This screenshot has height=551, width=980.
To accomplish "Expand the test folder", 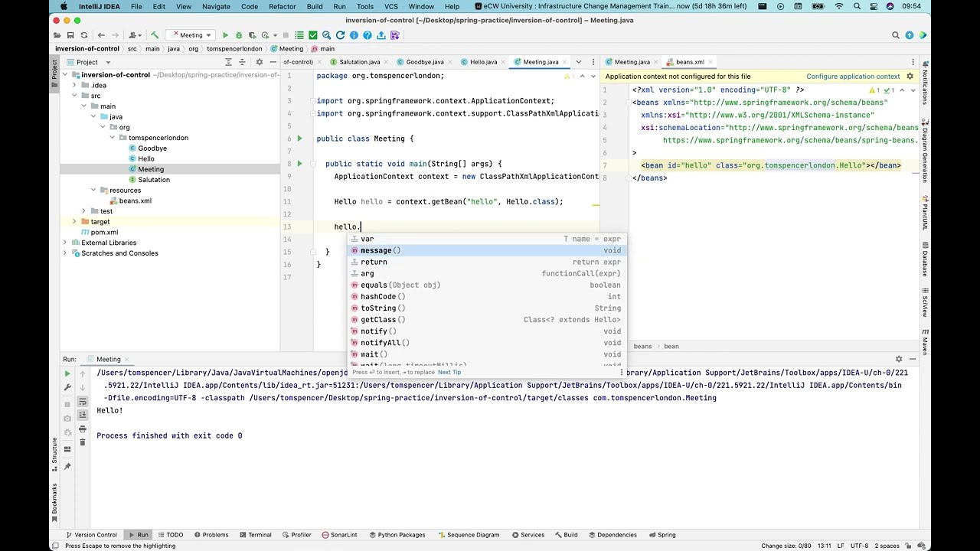I will point(83,211).
